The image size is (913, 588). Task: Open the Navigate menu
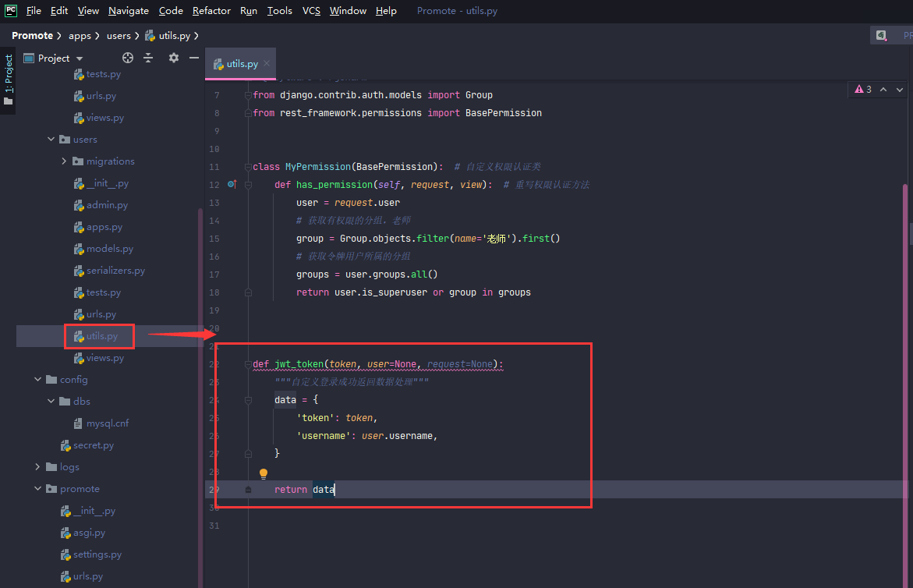click(x=128, y=10)
